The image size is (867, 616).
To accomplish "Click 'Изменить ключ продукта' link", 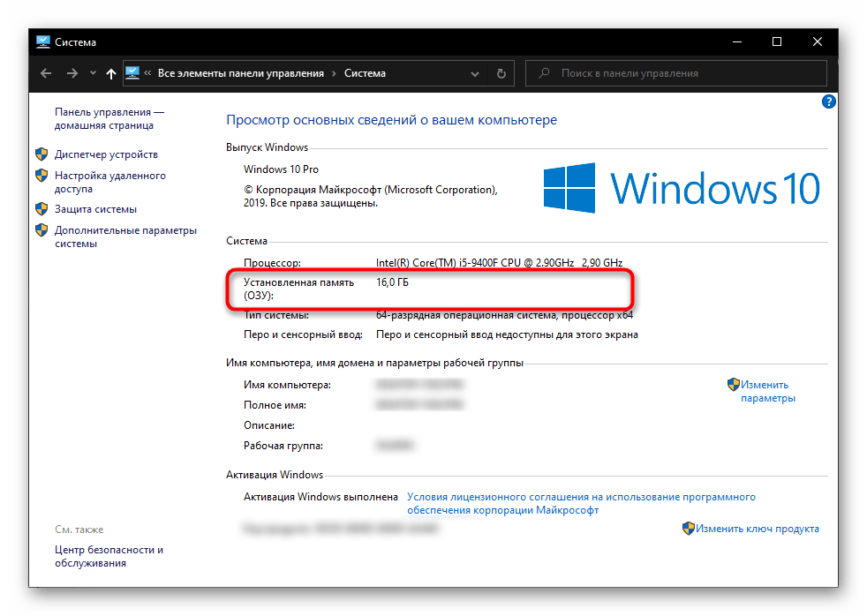I will tap(757, 529).
